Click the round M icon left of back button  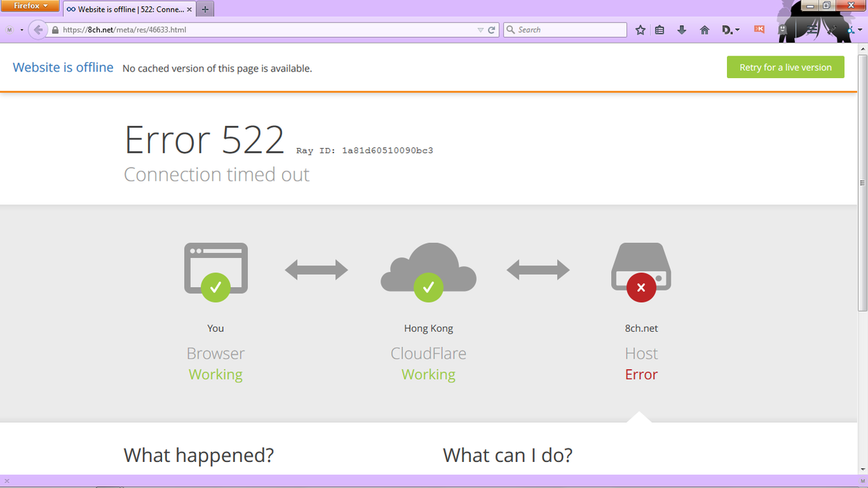(x=9, y=30)
